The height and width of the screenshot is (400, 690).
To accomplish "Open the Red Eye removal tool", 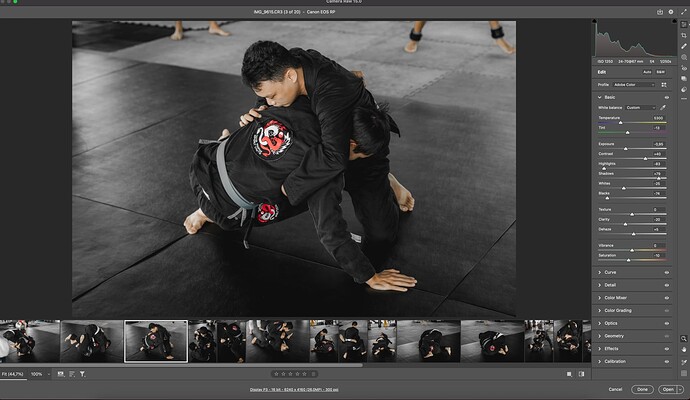I will coord(683,68).
